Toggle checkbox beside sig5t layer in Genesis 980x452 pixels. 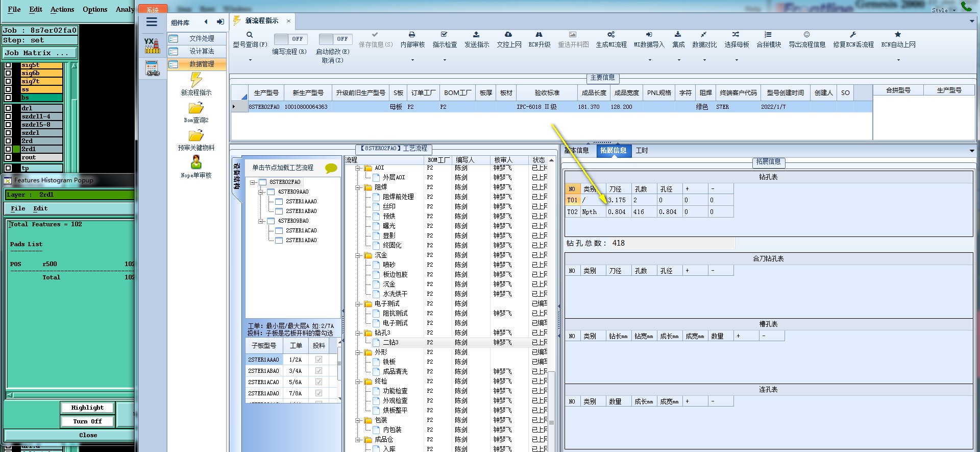click(x=8, y=65)
